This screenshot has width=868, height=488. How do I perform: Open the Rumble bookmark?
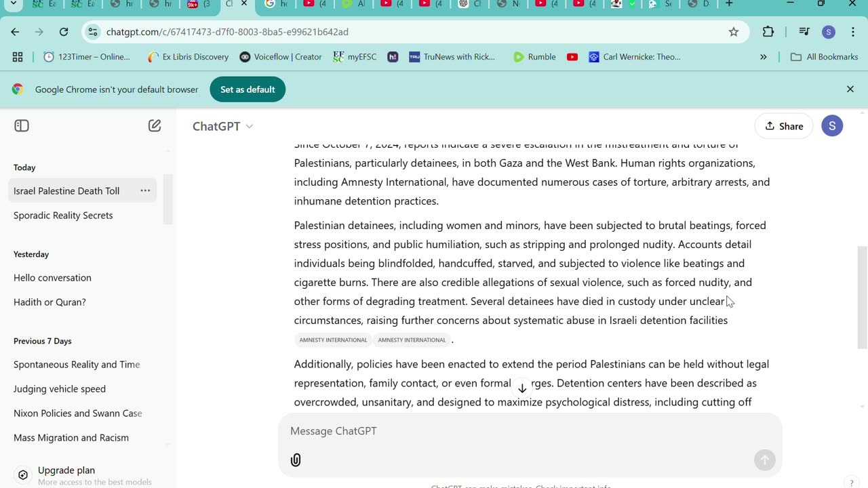point(534,57)
